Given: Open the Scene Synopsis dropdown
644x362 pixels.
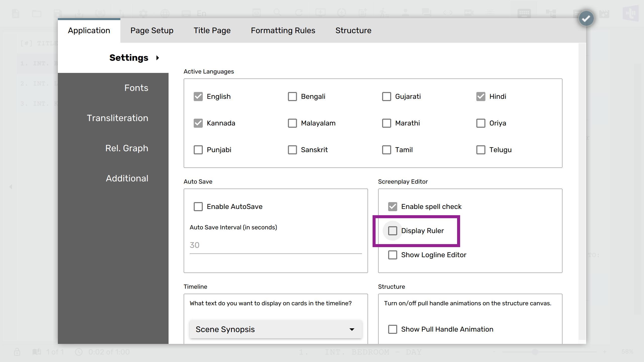Looking at the screenshot, I should pyautogui.click(x=275, y=329).
